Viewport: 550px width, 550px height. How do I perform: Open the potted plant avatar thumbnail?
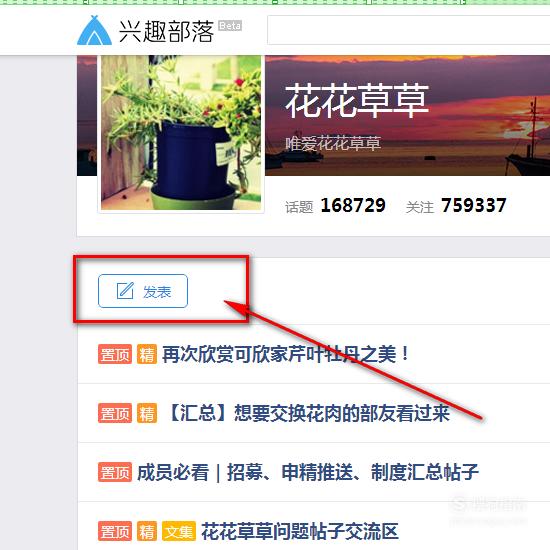click(181, 133)
